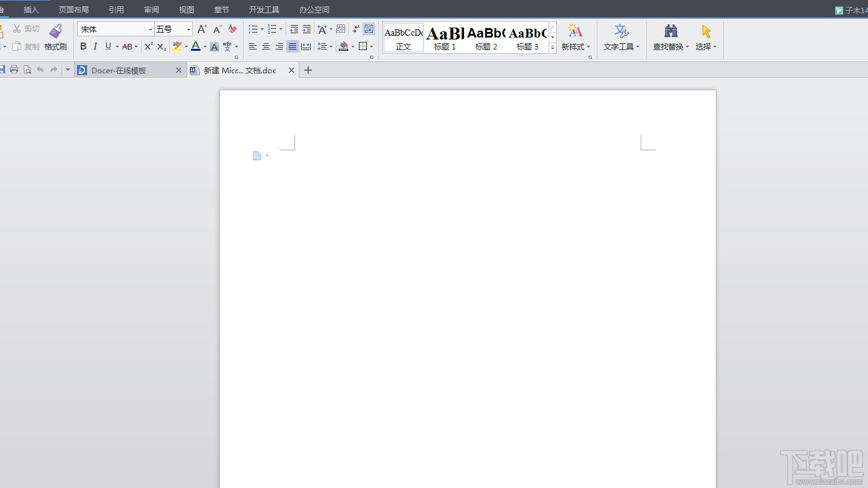Open the Review (审阅) tab
The image size is (868, 488).
point(152,9)
